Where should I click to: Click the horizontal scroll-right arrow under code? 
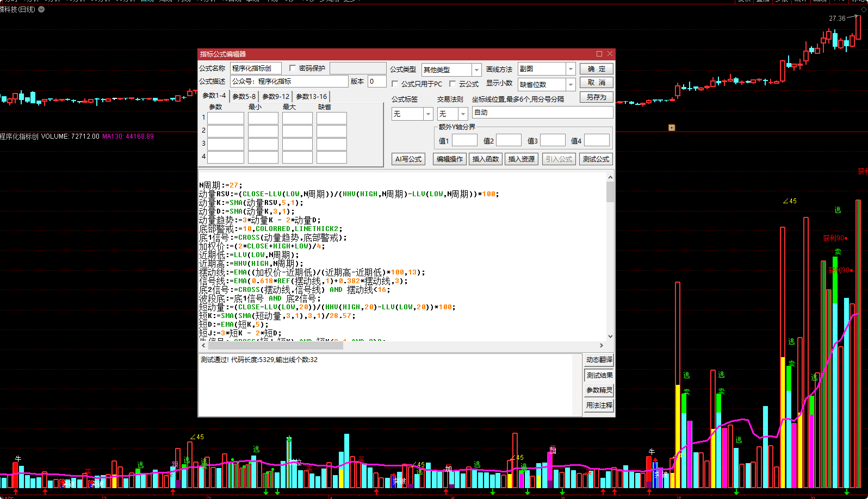[x=601, y=345]
